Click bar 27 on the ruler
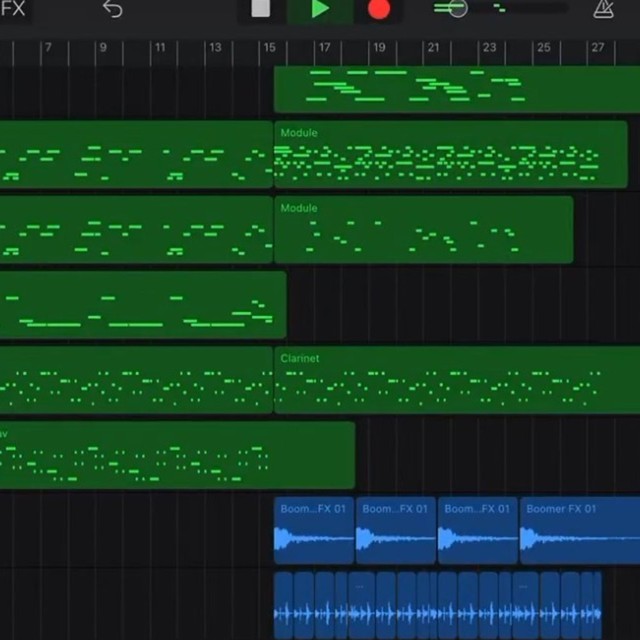Viewport: 640px width, 640px height. click(598, 48)
